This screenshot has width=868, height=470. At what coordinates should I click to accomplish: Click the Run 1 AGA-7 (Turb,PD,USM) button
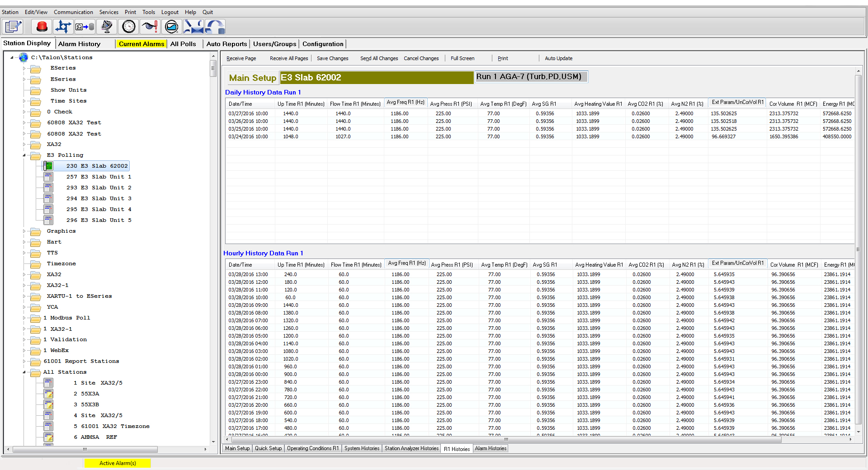[x=531, y=77]
